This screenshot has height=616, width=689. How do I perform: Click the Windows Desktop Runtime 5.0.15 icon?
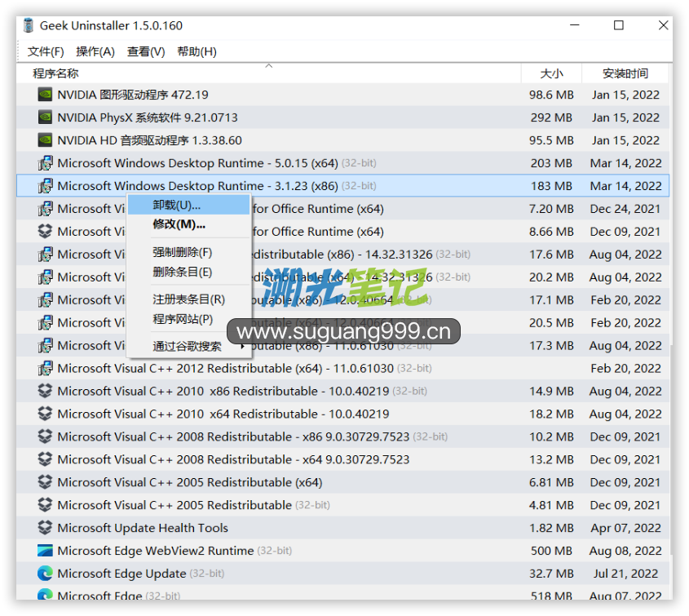[x=45, y=163]
